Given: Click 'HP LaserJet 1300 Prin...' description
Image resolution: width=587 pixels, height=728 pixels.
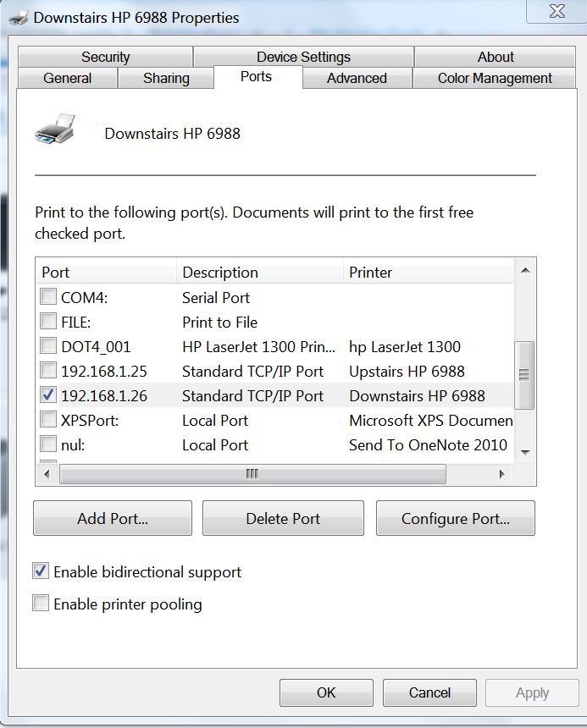Looking at the screenshot, I should [x=258, y=346].
